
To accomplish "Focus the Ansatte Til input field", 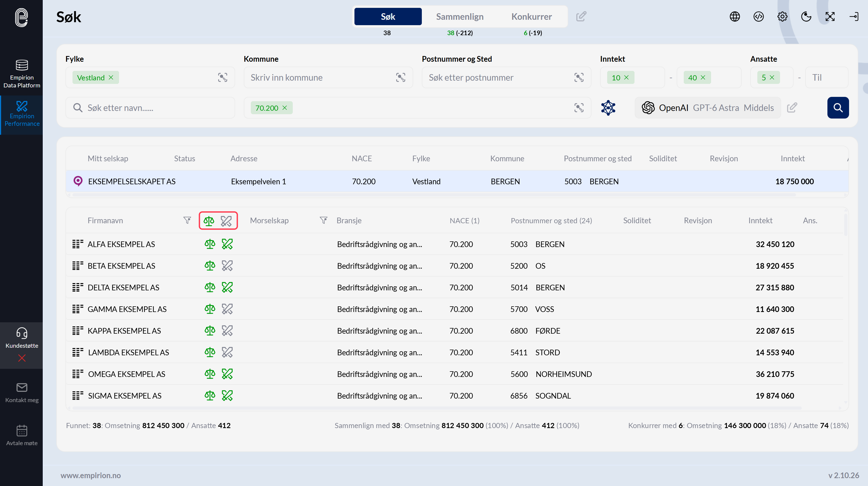I will pyautogui.click(x=827, y=77).
